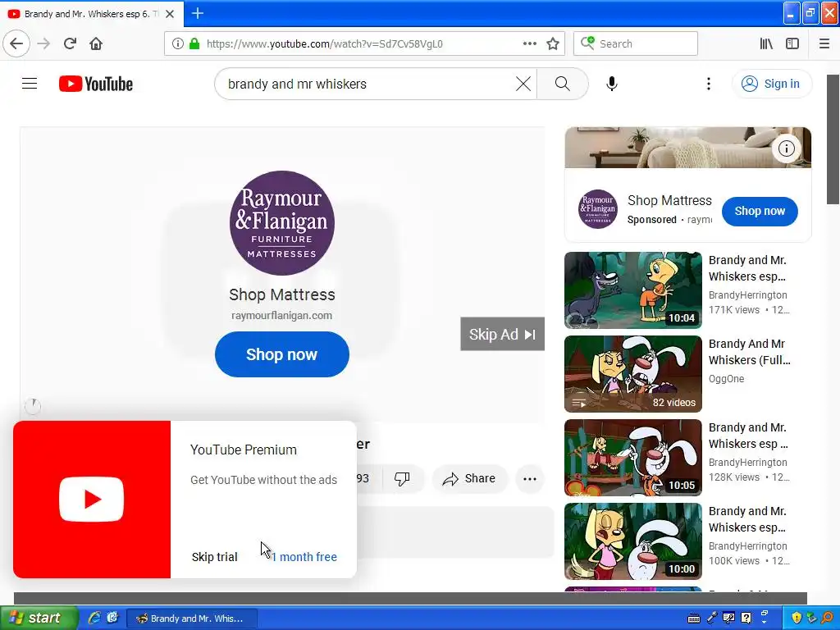Select Brandy and Mr. Whis... taskbar button
The image size is (840, 630).
192,619
